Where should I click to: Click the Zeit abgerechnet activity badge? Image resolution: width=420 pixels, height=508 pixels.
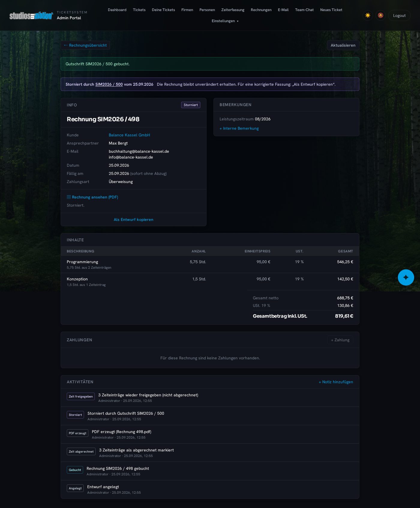click(x=81, y=452)
